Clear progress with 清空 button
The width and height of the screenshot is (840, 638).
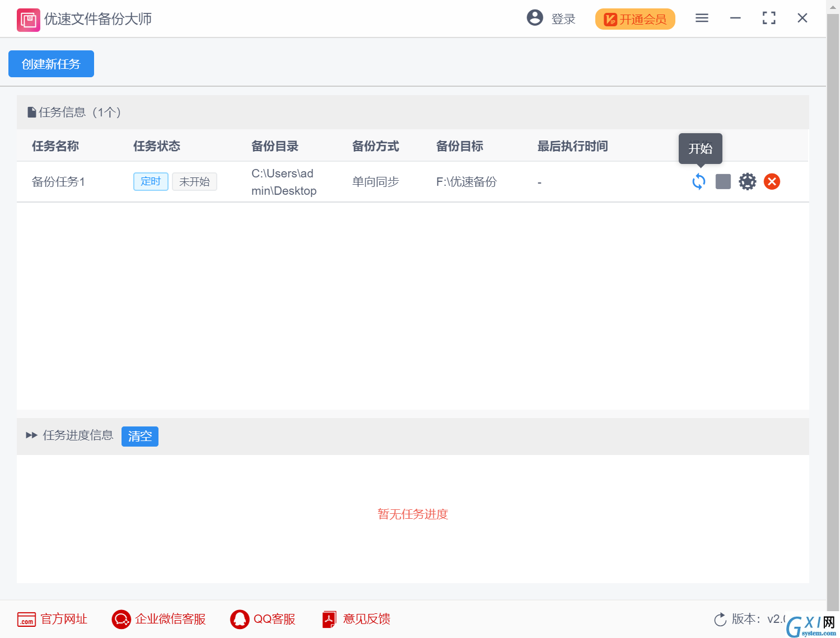coord(140,436)
